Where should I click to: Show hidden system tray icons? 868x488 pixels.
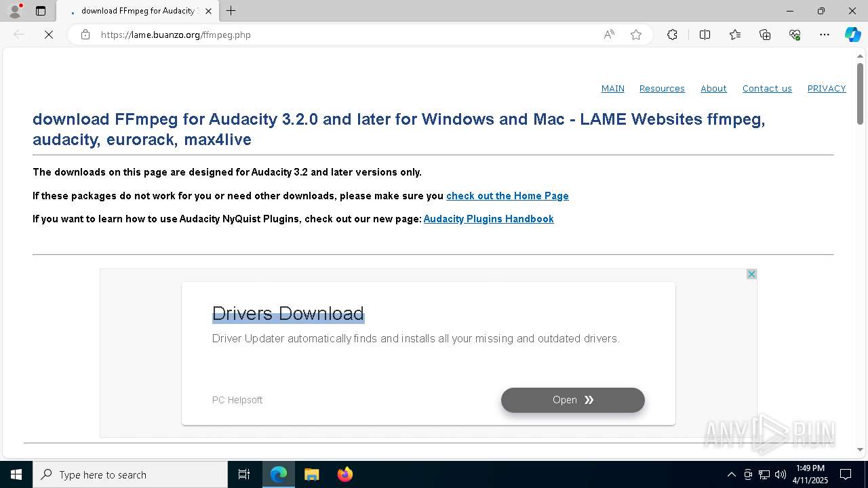click(x=731, y=474)
